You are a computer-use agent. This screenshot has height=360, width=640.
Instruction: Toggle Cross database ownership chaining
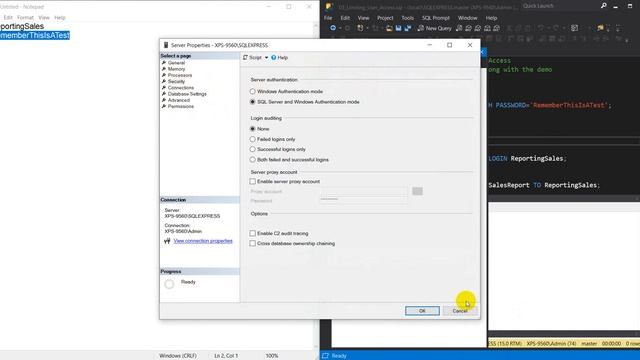click(x=253, y=243)
